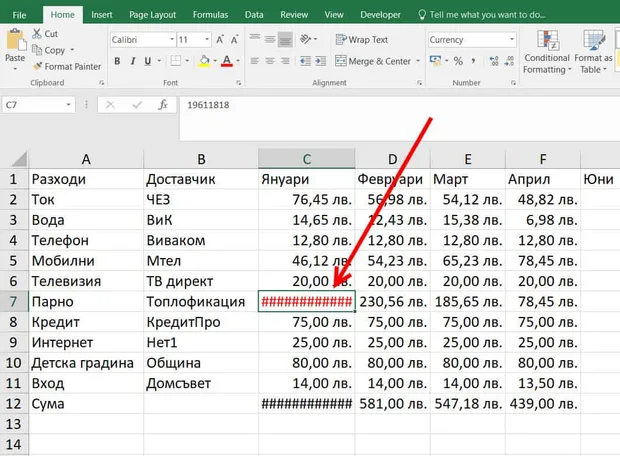Click the Accounting Number Format icon
This screenshot has height=456, width=620.
point(435,61)
